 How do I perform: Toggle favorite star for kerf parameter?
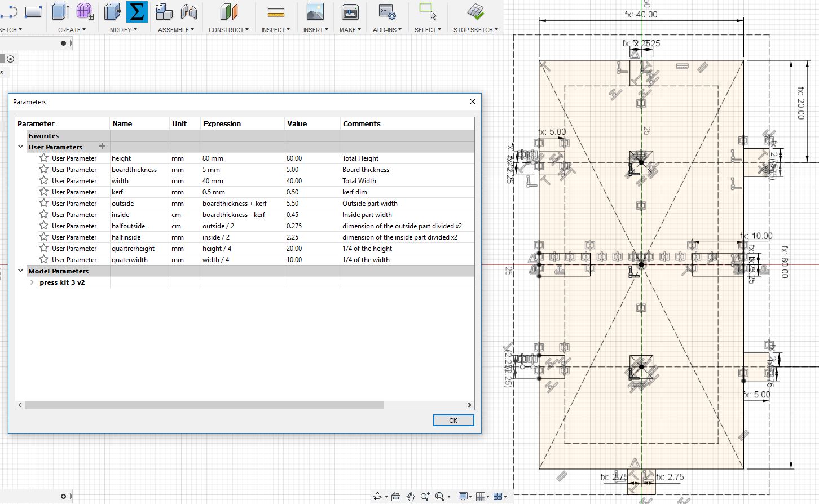[43, 192]
